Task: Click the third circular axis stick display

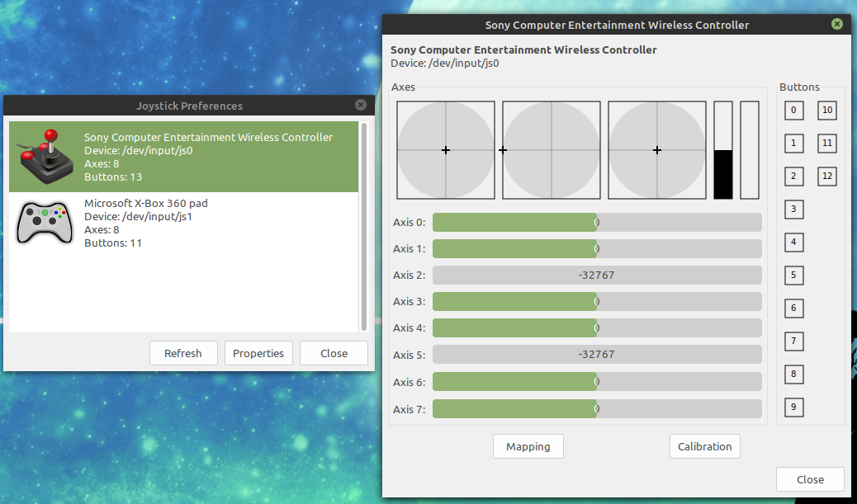Action: tap(657, 150)
